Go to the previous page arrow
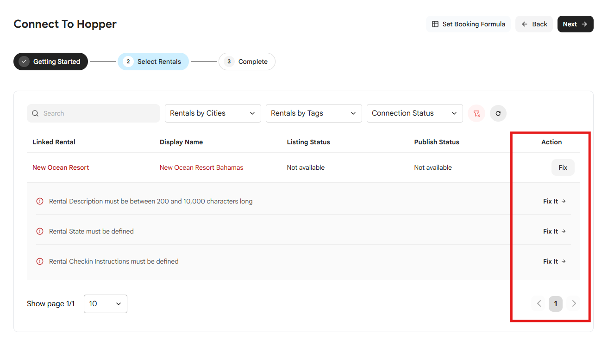This screenshot has width=614, height=364. pos(539,303)
